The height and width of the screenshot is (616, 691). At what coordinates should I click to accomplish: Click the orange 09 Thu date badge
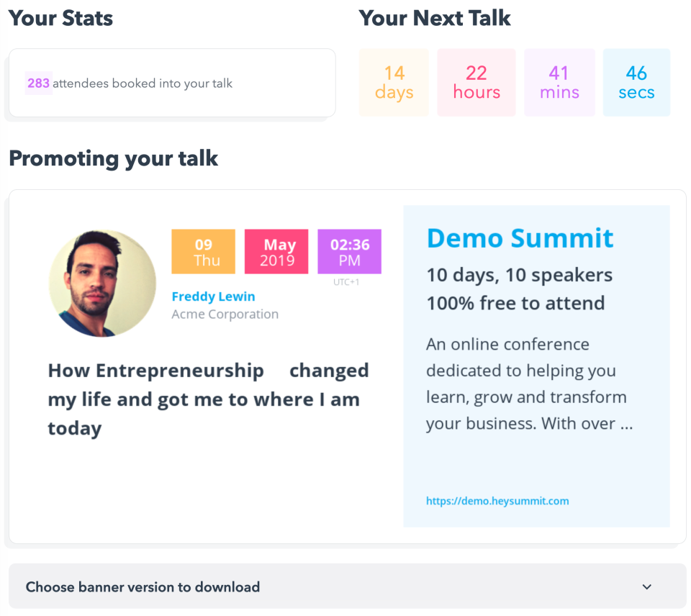(x=203, y=252)
